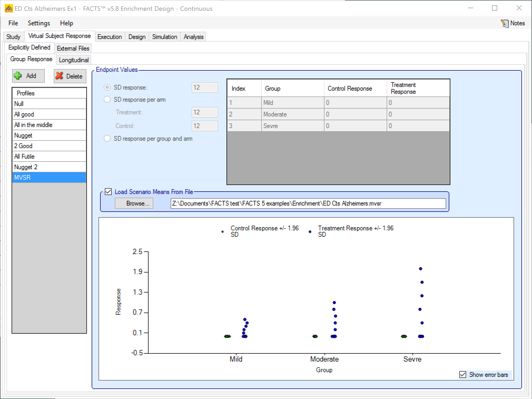Click the highest Sevre treatment data point
This screenshot has width=532, height=399.
pyautogui.click(x=421, y=269)
